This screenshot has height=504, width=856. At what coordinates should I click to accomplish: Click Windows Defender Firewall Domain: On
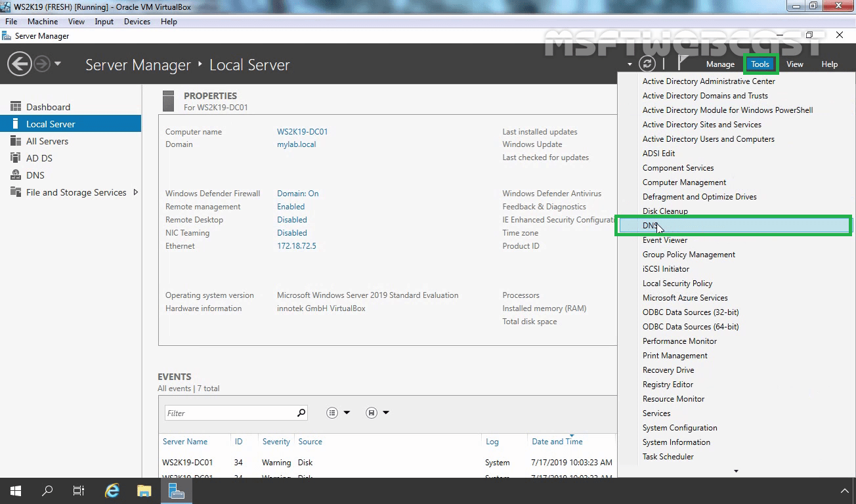point(297,194)
